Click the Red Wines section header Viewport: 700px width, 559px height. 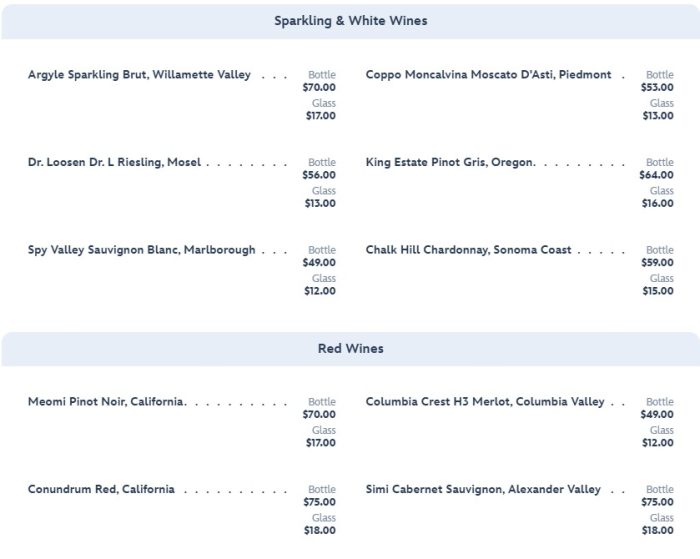pyautogui.click(x=350, y=349)
